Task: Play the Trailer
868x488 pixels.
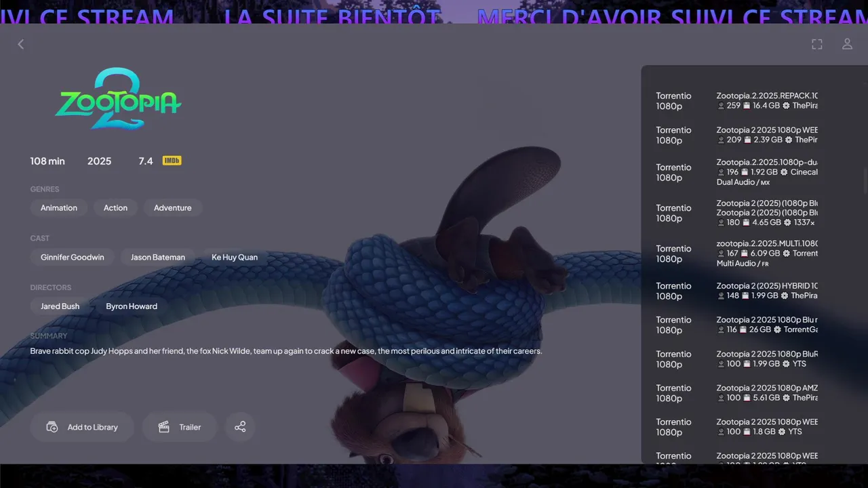Action: (x=179, y=427)
